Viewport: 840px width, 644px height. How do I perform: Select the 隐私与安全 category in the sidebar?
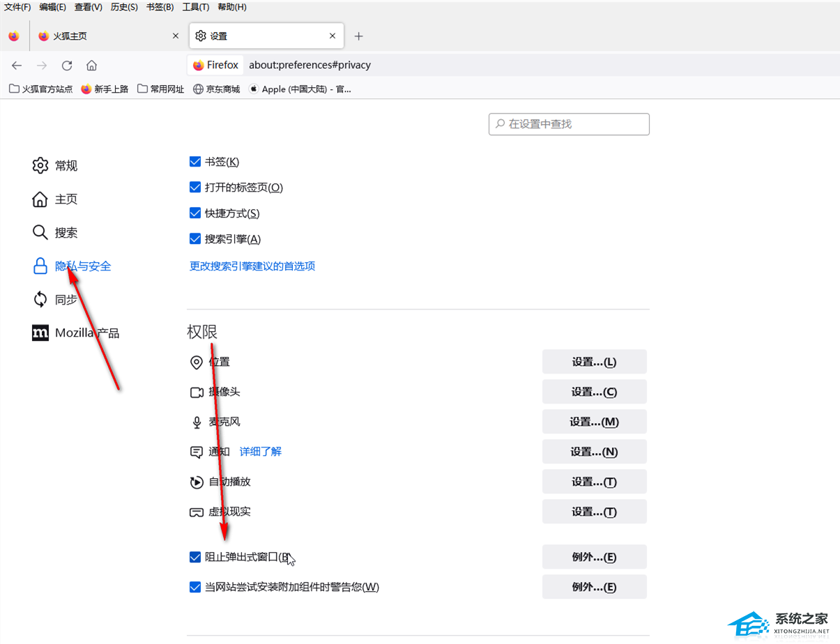click(x=72, y=266)
